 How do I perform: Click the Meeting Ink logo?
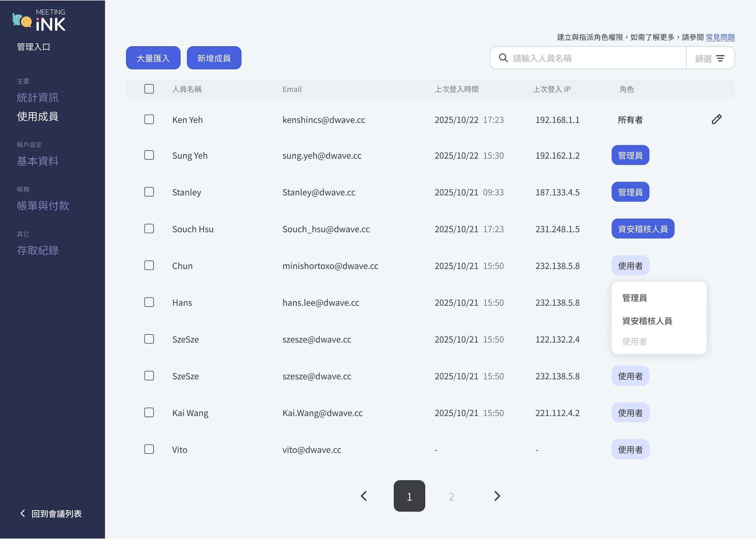click(39, 20)
